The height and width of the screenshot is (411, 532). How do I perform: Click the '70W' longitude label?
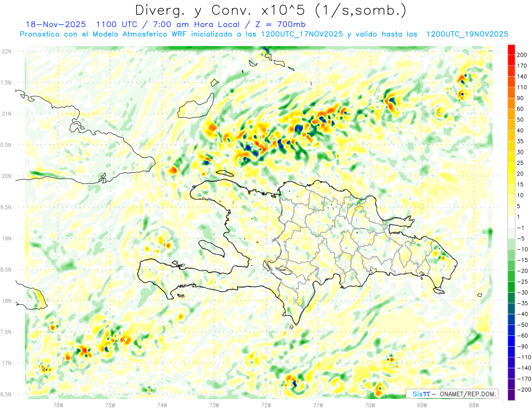pos(370,405)
